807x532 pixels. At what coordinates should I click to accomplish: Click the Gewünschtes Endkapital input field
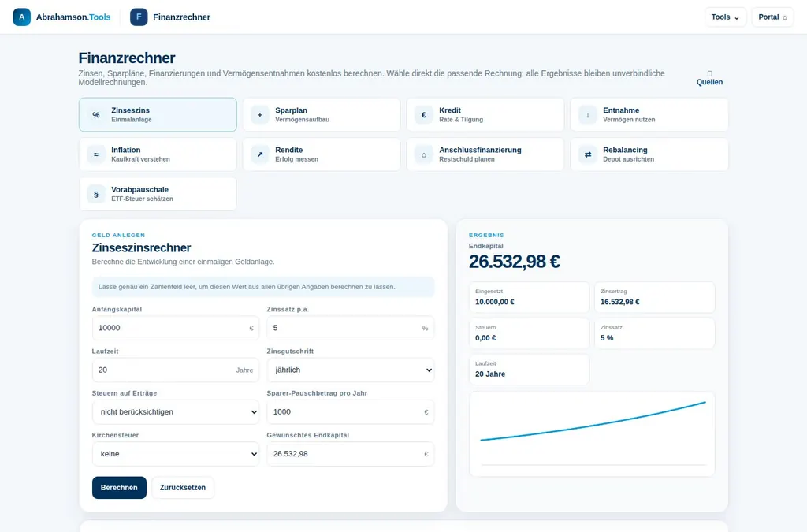[351, 454]
